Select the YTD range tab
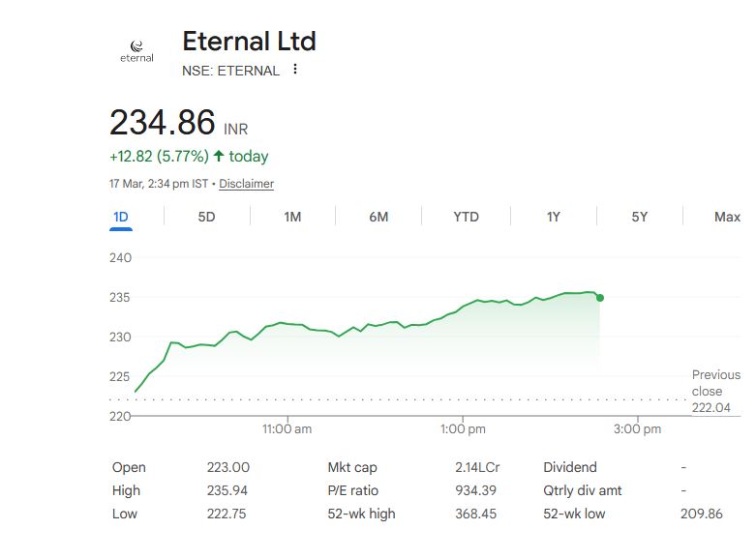 pyautogui.click(x=466, y=217)
